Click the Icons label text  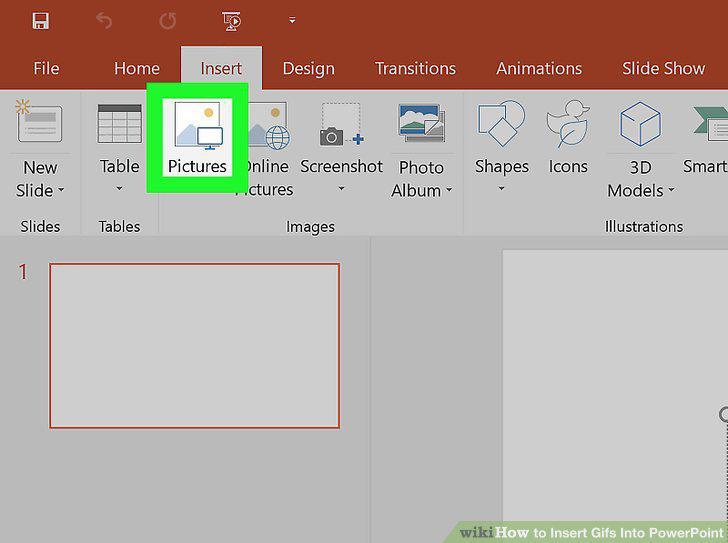tap(568, 166)
